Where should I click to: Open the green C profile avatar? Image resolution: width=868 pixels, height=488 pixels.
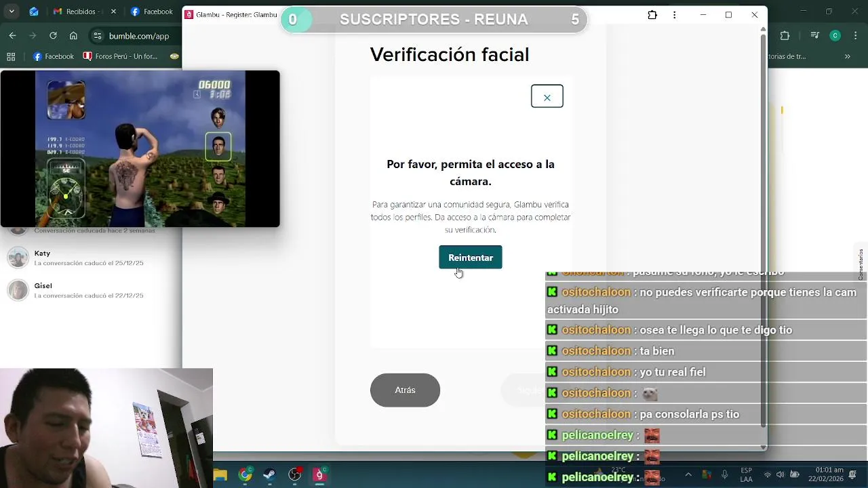coord(835,36)
